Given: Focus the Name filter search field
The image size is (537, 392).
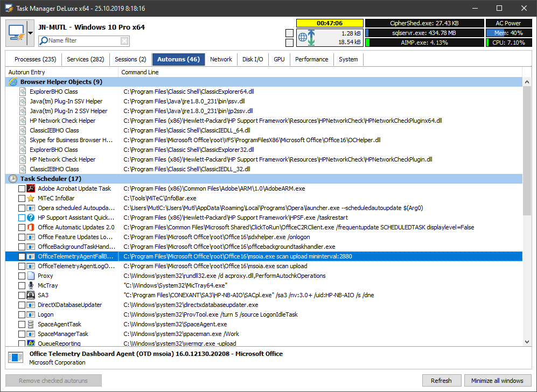Looking at the screenshot, I should point(84,41).
